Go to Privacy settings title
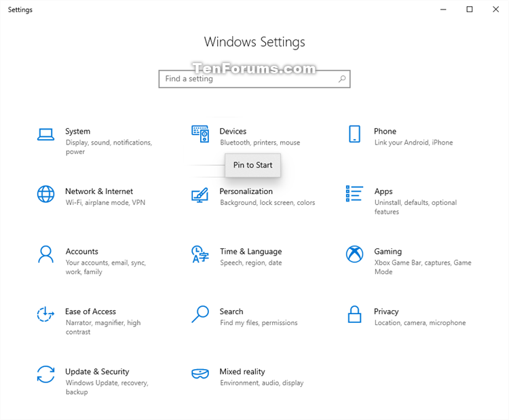Screen dimensions: 509x420 pyautogui.click(x=386, y=312)
